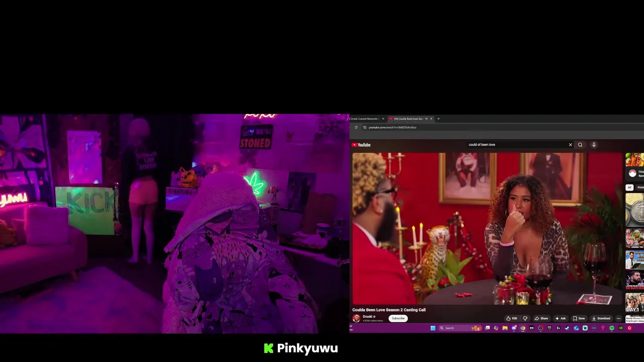Open the Windows Start menu
644x362 pixels.
[433, 328]
